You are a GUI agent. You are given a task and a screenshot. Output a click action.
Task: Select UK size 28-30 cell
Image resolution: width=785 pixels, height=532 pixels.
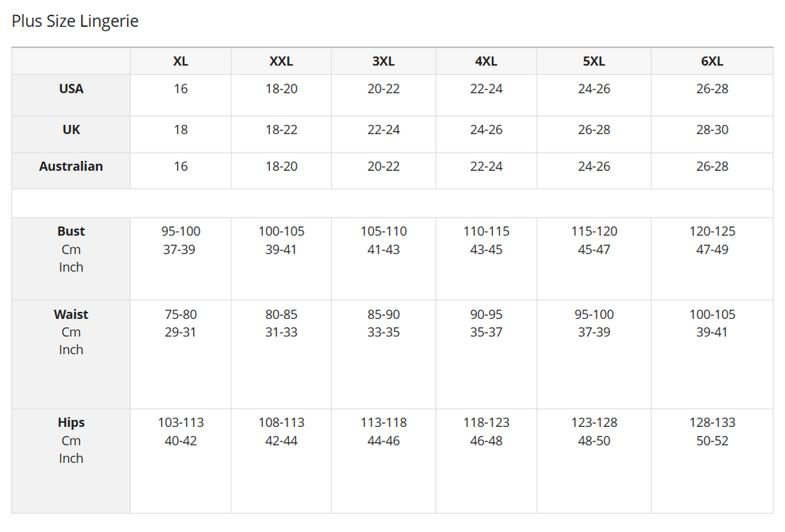point(712,130)
